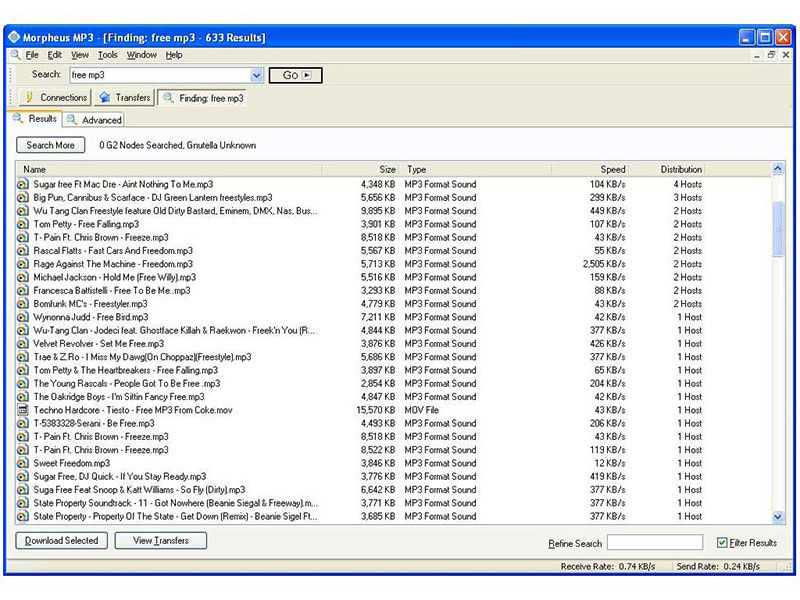Click the results list scrollbar thumb
Viewport: 800px width, 600px height.
pyautogui.click(x=778, y=229)
